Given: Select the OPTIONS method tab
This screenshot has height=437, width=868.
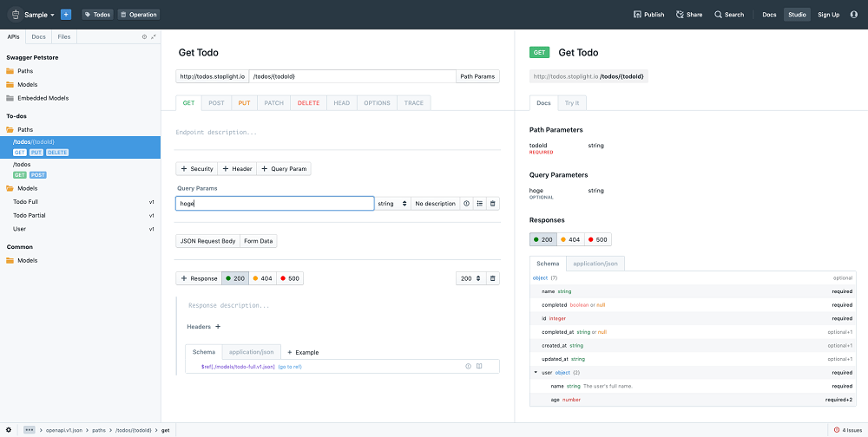Looking at the screenshot, I should pos(377,103).
